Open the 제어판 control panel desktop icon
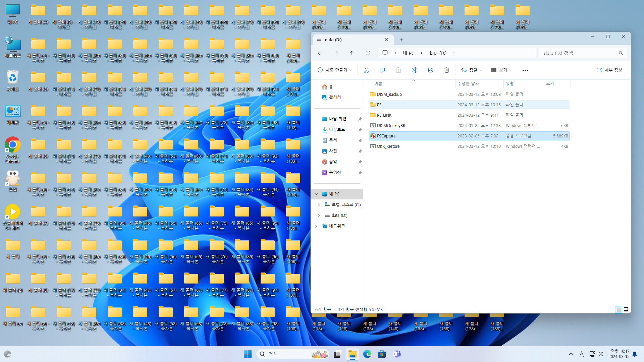The width and height of the screenshot is (644, 362). coord(13,115)
